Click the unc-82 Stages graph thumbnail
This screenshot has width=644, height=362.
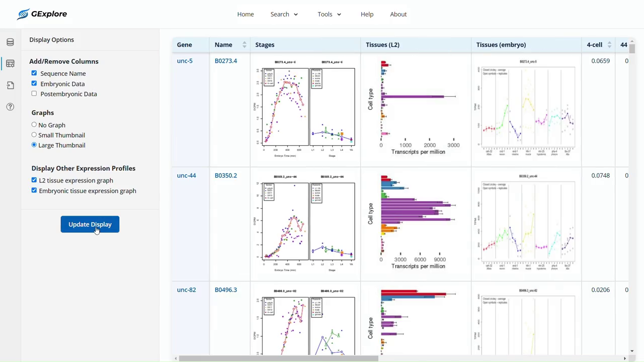(305, 321)
